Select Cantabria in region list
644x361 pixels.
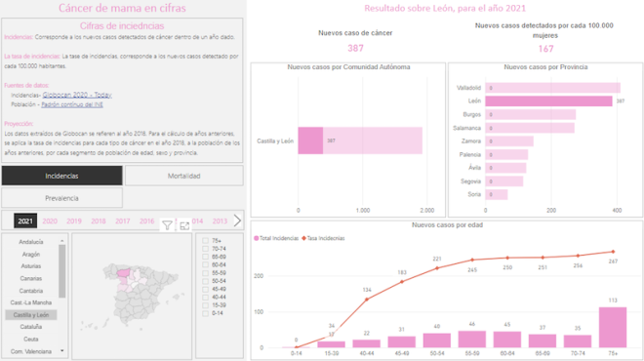(31, 291)
